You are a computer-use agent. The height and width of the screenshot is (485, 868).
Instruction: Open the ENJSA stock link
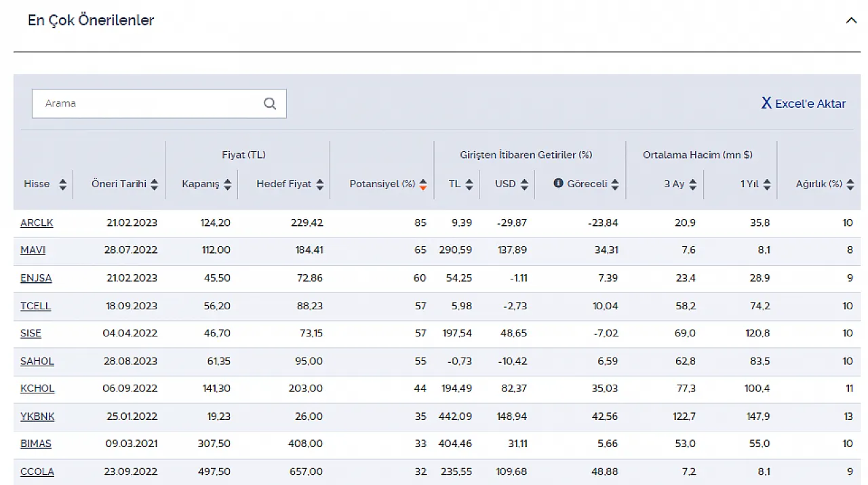click(36, 277)
